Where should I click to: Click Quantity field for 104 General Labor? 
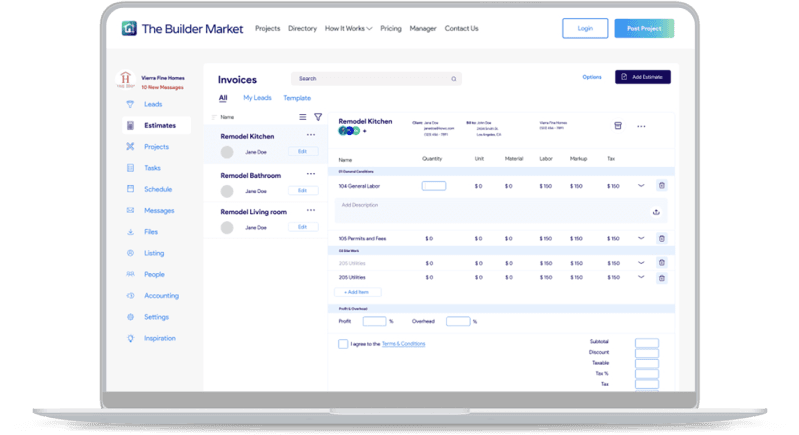pos(434,186)
